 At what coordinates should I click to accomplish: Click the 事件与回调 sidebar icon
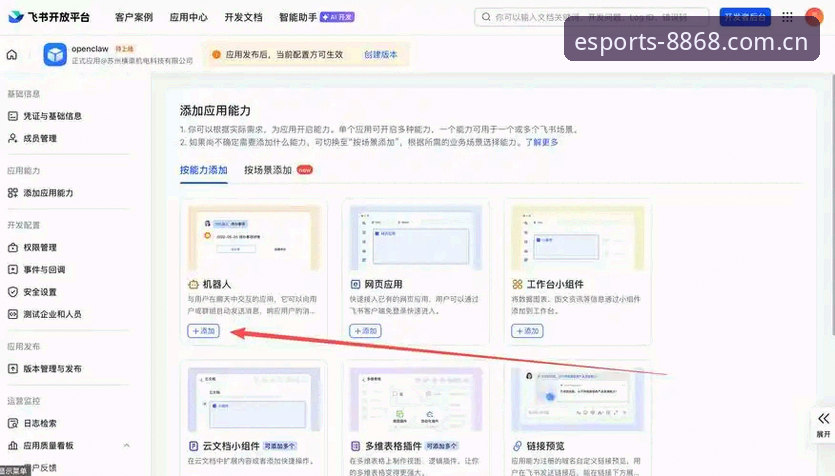(13, 270)
